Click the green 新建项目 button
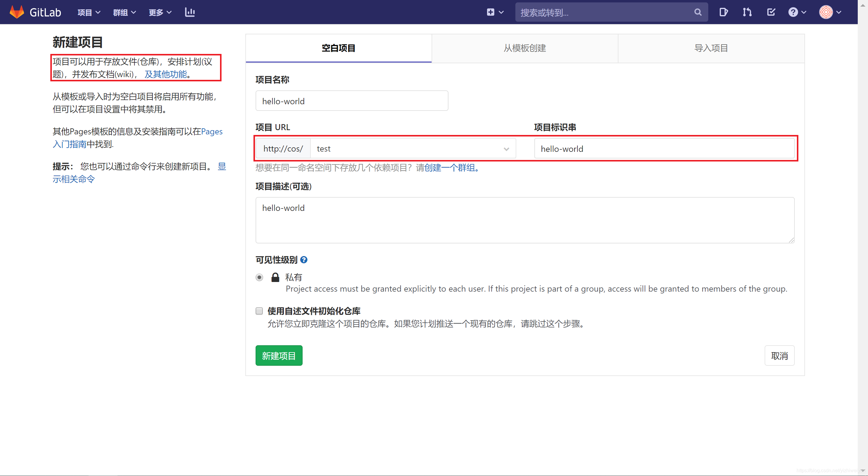The width and height of the screenshot is (868, 476). tap(279, 356)
